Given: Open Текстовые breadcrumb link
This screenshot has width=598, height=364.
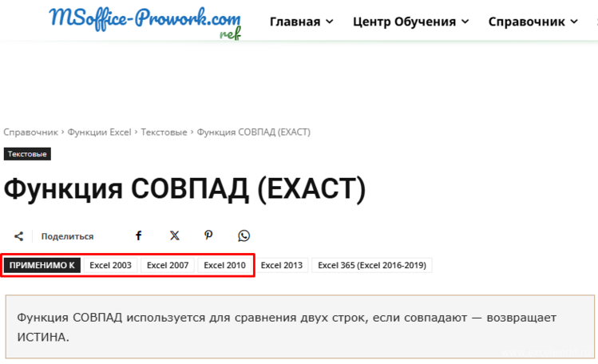Looking at the screenshot, I should pyautogui.click(x=164, y=133).
